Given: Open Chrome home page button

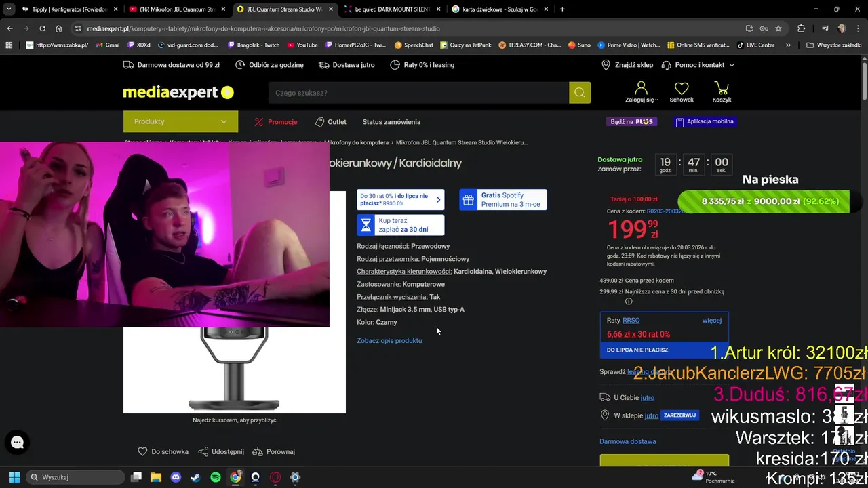Looking at the screenshot, I should coord(59,28).
